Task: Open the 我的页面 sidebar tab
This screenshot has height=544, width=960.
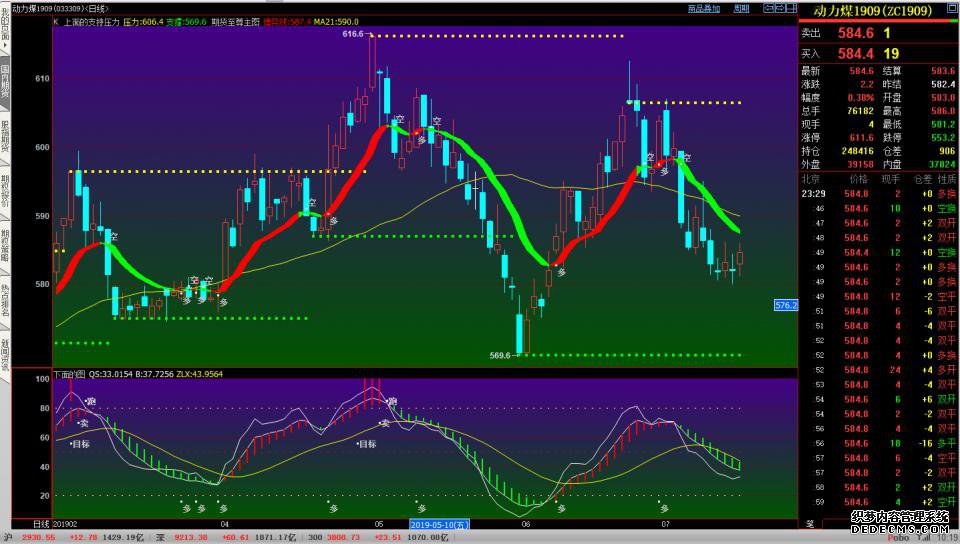Action: [5, 29]
